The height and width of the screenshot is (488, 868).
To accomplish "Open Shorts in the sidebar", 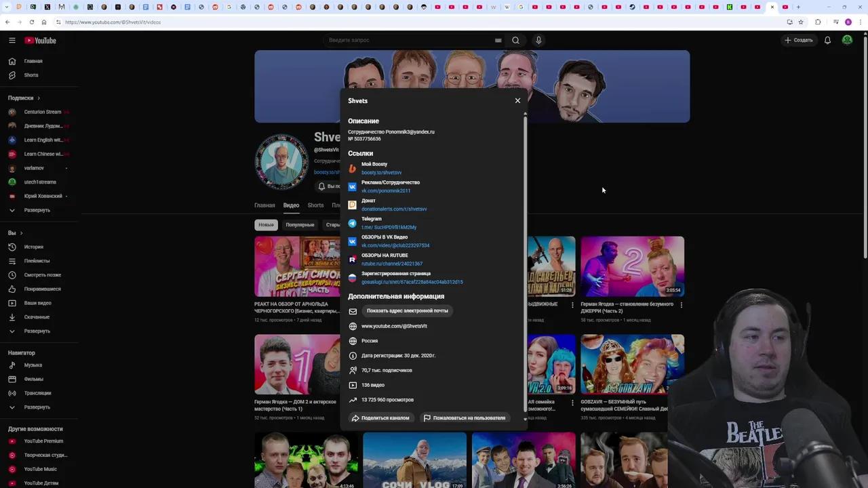I will 31,75.
